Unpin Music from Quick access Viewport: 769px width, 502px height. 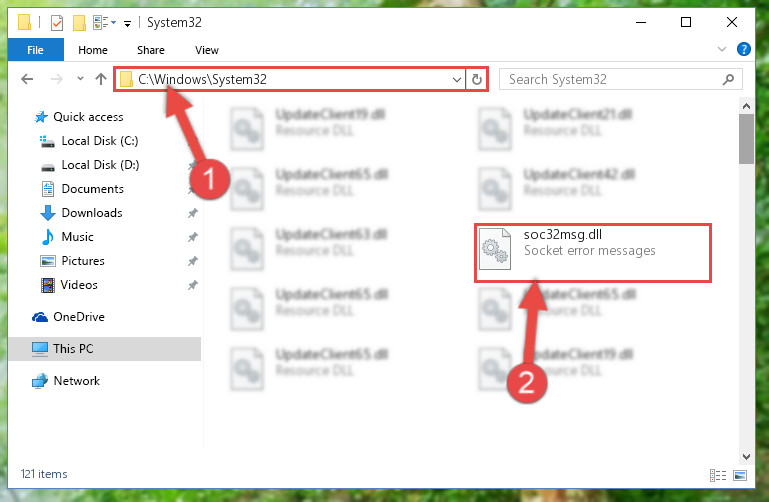click(193, 237)
